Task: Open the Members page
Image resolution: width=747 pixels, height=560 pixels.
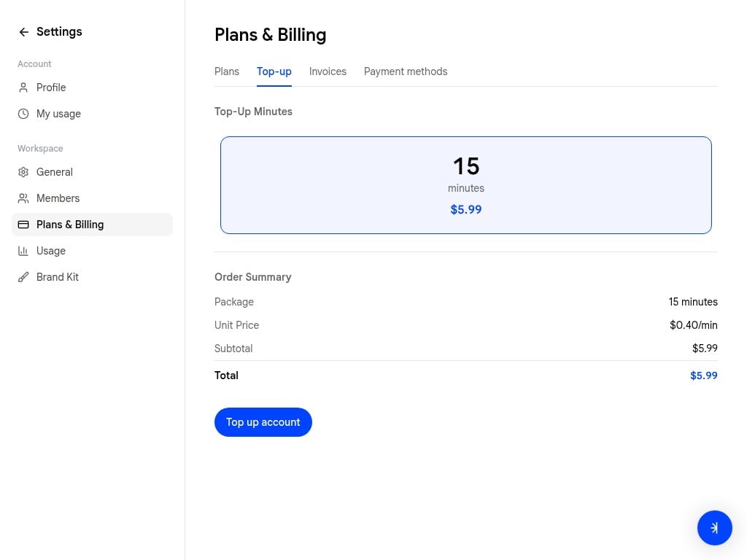Action: 92,198
